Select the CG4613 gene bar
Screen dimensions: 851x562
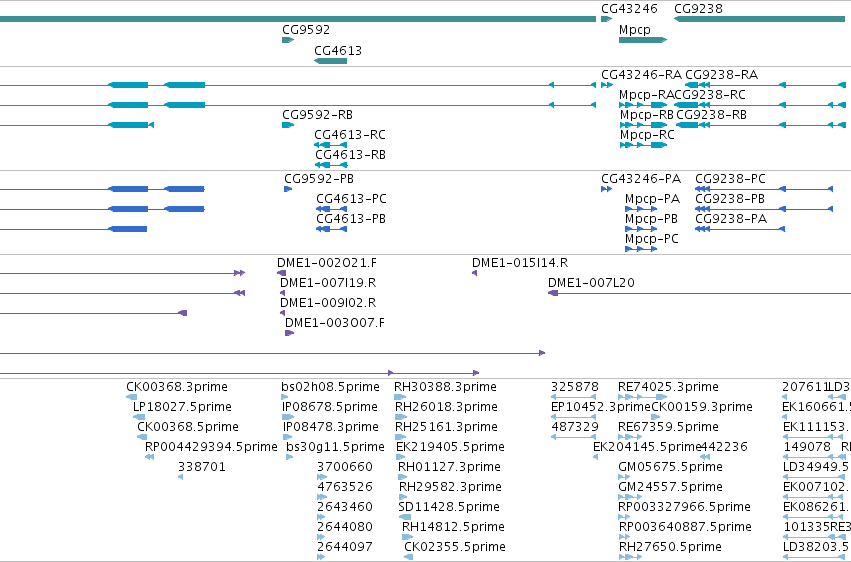pyautogui.click(x=331, y=61)
